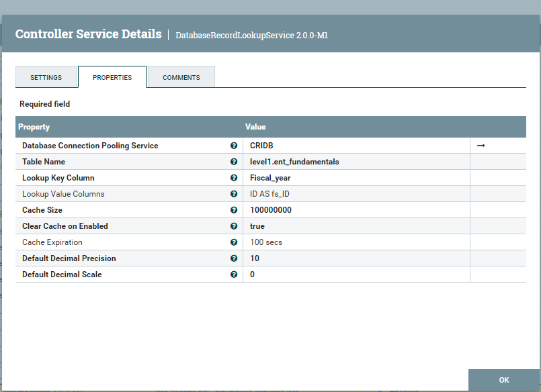
Task: Click help icon for Clear Cache on Enabled
Action: click(x=234, y=226)
